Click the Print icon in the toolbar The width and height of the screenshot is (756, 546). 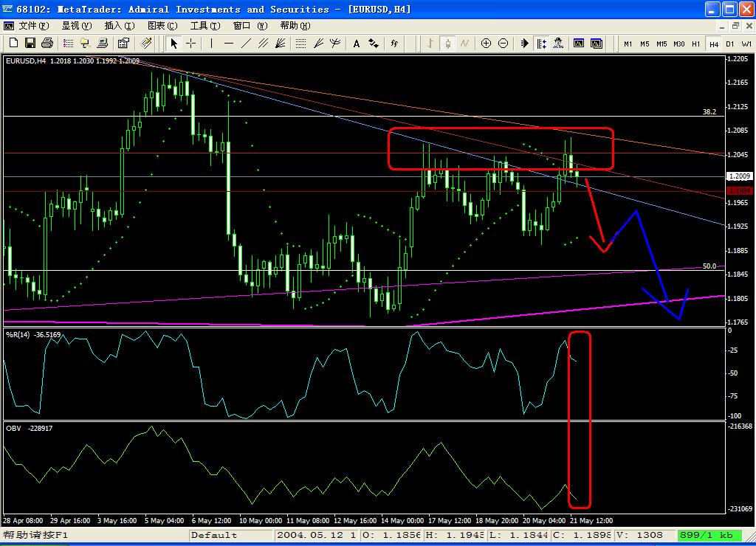(47, 44)
